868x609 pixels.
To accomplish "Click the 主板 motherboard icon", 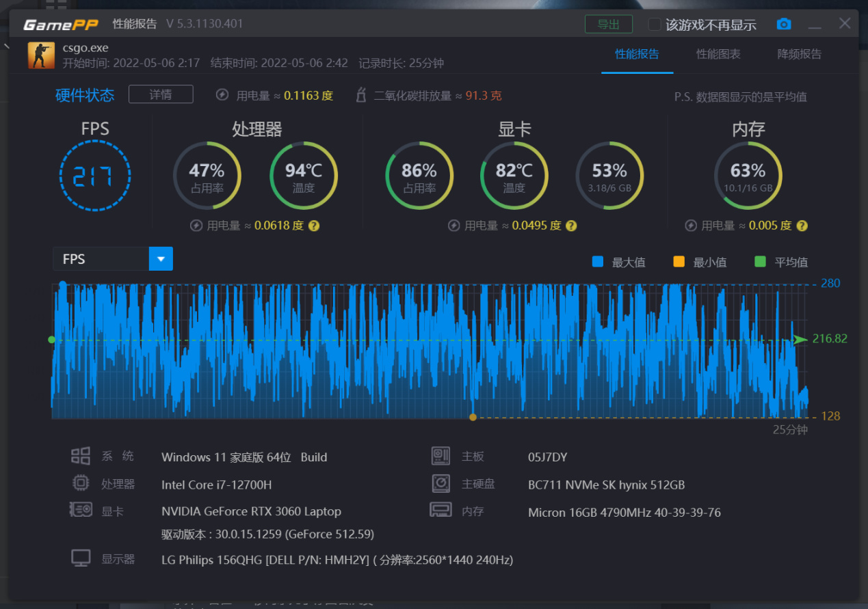I will [440, 455].
